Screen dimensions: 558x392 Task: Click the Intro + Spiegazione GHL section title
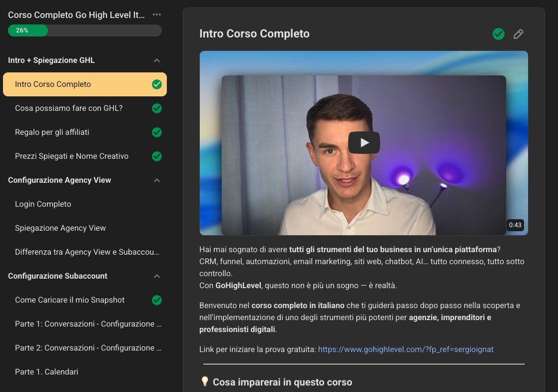pos(51,60)
